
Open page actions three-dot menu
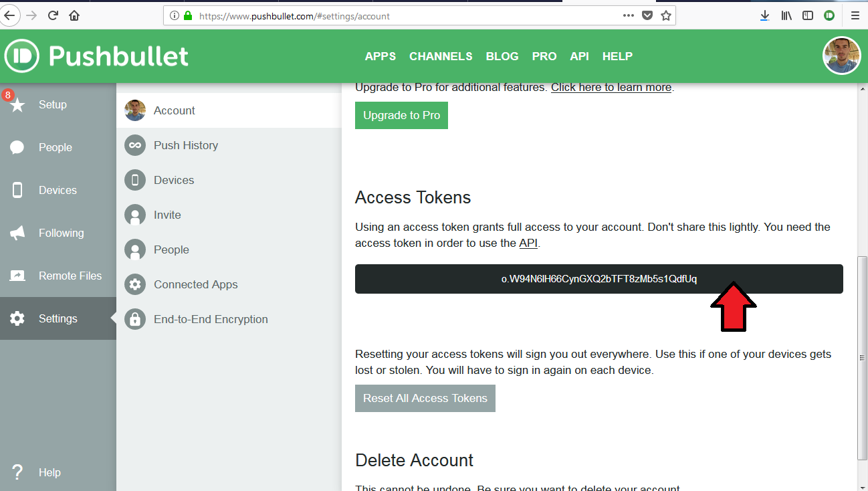tap(628, 15)
